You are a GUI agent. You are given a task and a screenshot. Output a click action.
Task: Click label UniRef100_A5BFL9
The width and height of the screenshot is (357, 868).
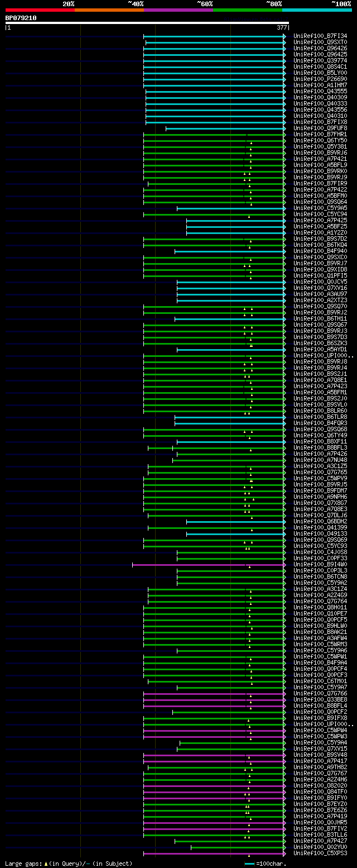(320, 165)
